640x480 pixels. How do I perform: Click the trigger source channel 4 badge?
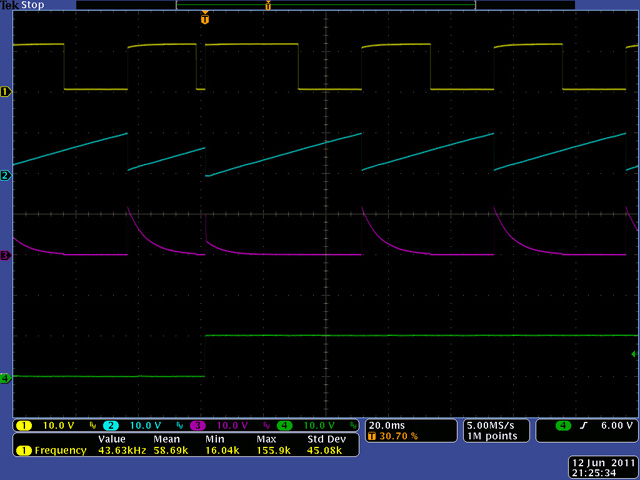[563, 426]
